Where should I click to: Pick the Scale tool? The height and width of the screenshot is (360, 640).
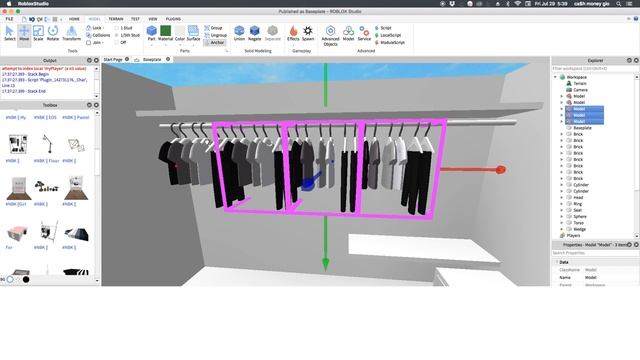[x=38, y=33]
